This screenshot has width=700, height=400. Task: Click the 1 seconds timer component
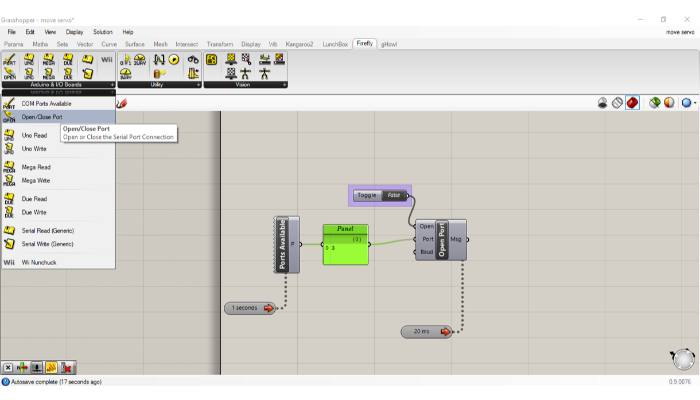(x=250, y=308)
